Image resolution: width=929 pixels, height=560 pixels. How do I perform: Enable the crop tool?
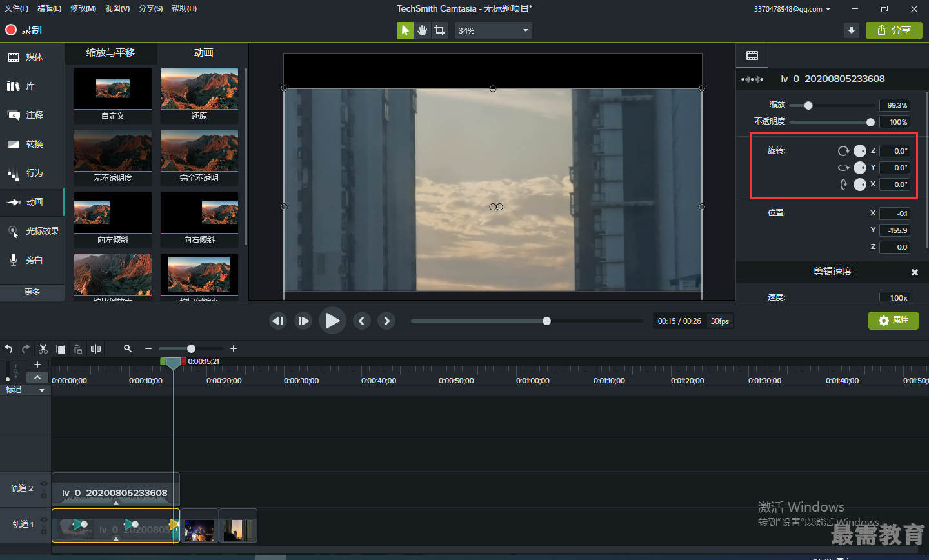pos(440,30)
